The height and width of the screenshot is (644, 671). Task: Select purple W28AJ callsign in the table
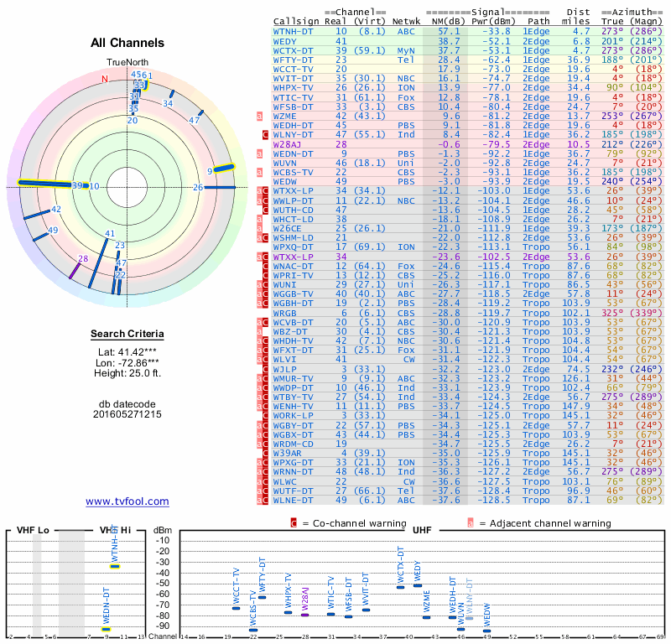point(287,144)
